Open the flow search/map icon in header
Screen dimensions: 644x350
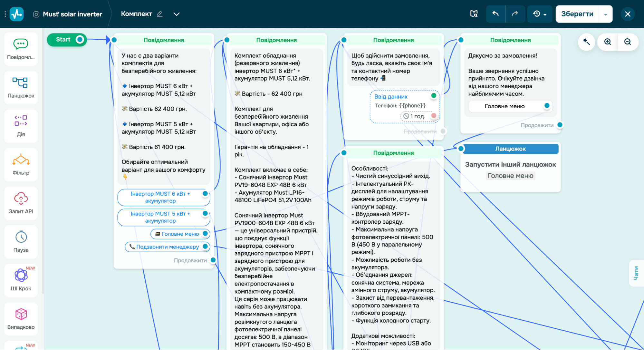pos(474,14)
